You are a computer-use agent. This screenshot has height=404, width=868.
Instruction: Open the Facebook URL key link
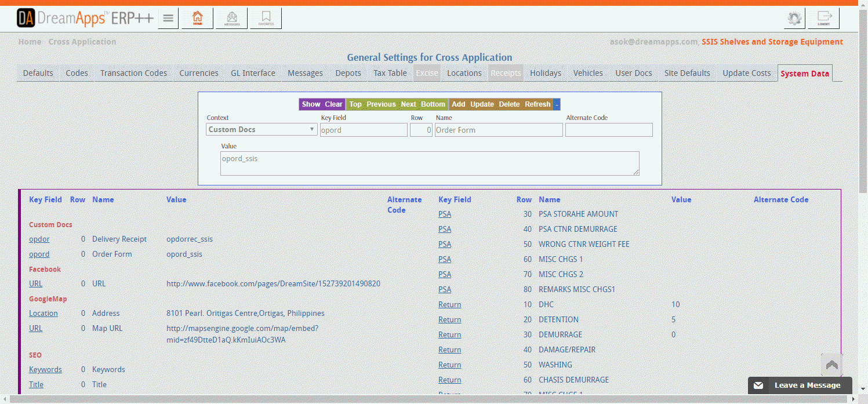point(36,284)
